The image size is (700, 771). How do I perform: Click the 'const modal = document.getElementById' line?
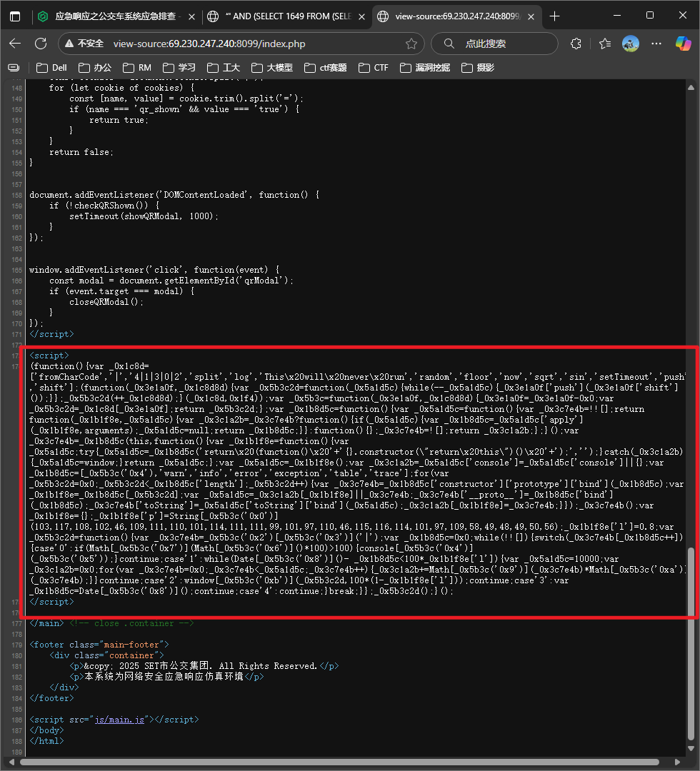[171, 281]
